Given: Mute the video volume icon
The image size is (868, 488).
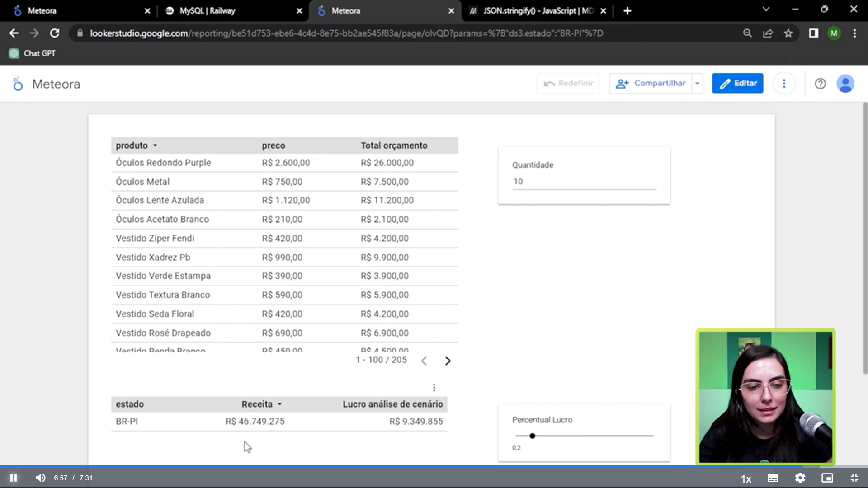Looking at the screenshot, I should tap(40, 478).
